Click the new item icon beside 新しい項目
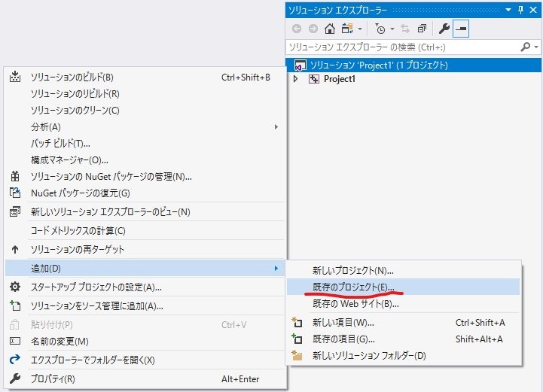The width and height of the screenshot is (543, 392). 297,322
